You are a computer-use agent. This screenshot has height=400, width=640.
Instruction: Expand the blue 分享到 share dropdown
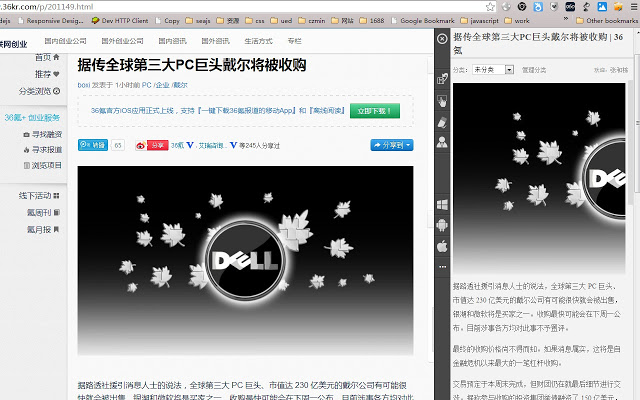(392, 145)
